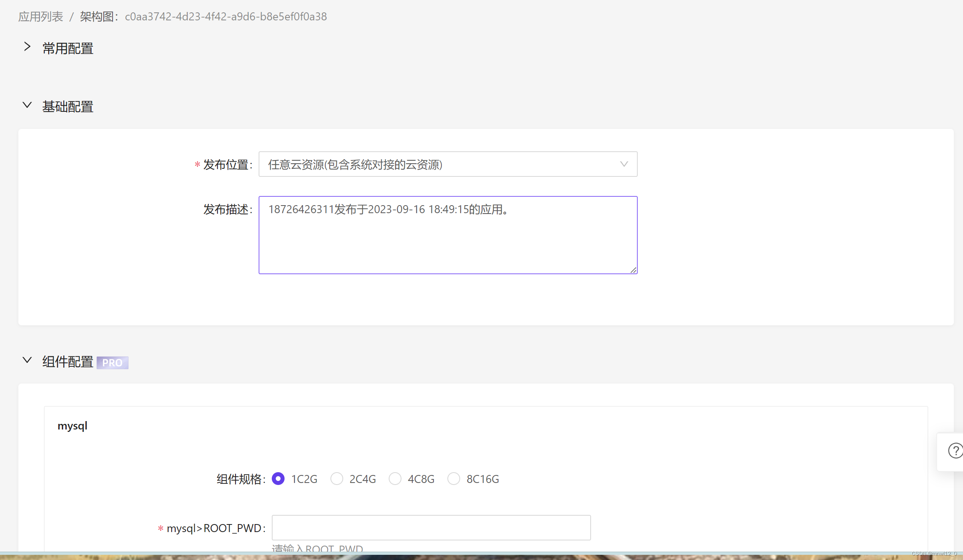Click the mysql ROOT_PWD input field
963x560 pixels.
click(431, 528)
